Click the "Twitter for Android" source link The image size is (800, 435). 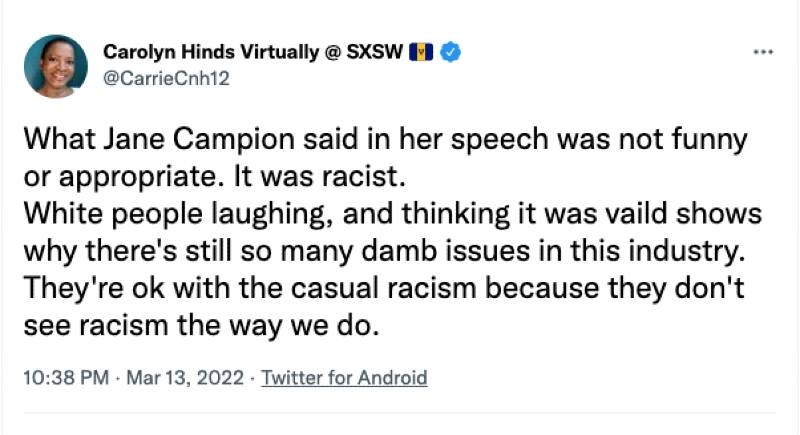coord(344,378)
